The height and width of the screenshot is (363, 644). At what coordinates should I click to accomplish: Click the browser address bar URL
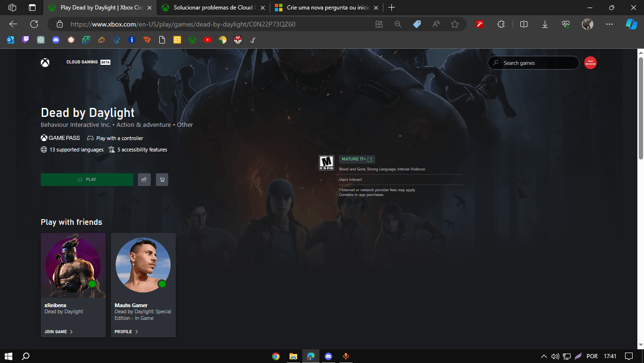click(183, 24)
